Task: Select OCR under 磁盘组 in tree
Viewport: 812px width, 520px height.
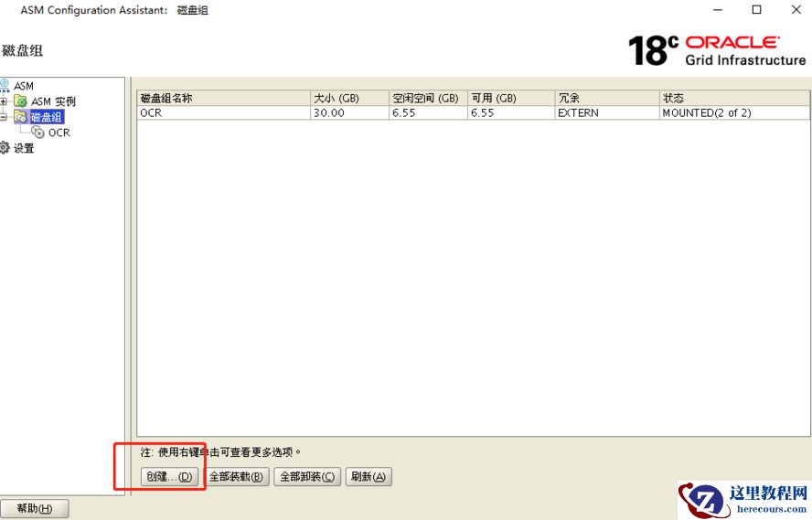Action: pos(59,133)
